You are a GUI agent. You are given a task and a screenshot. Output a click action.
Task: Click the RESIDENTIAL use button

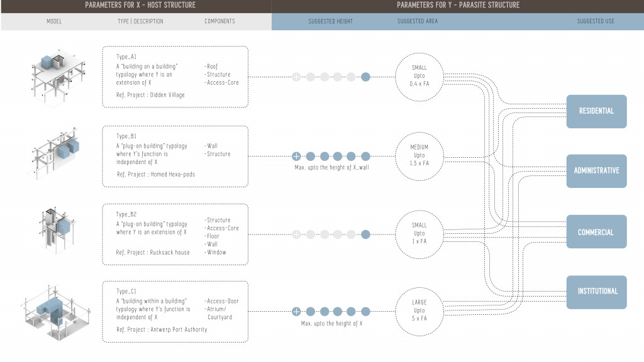point(596,111)
